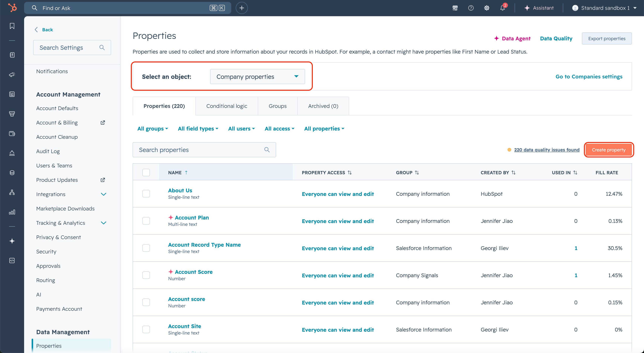Expand the Tracking & Analytics chevron
Viewport: 644px width, 353px height.
click(104, 223)
